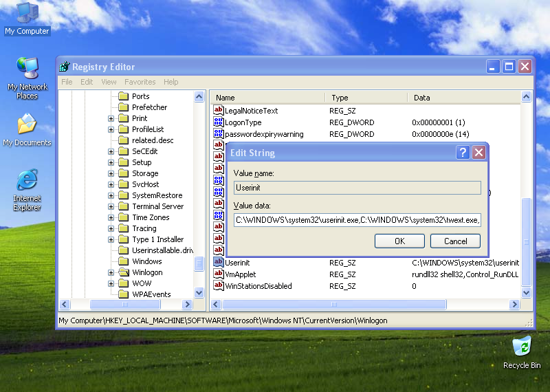The image size is (550, 392).
Task: Click the Registry Editor title bar icon
Action: 65,66
